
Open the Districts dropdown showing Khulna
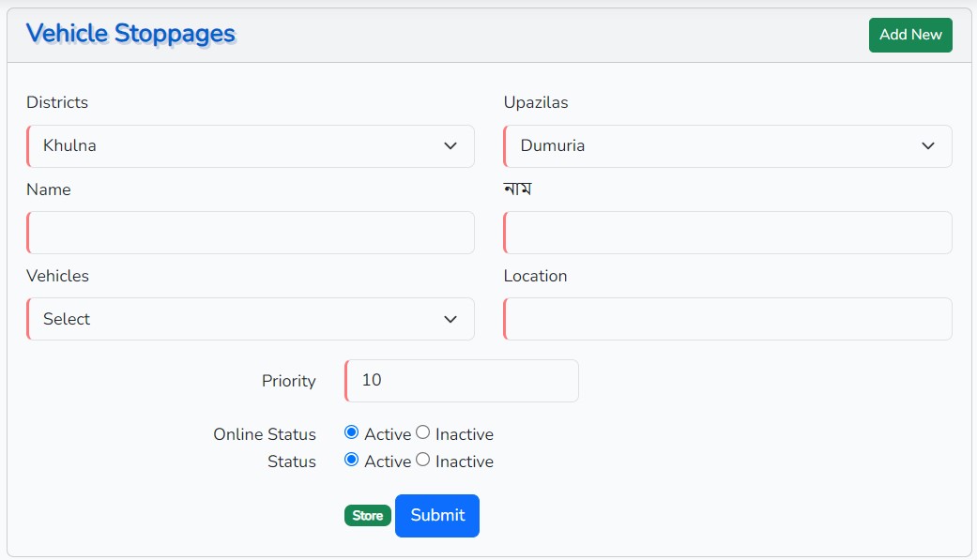point(250,146)
